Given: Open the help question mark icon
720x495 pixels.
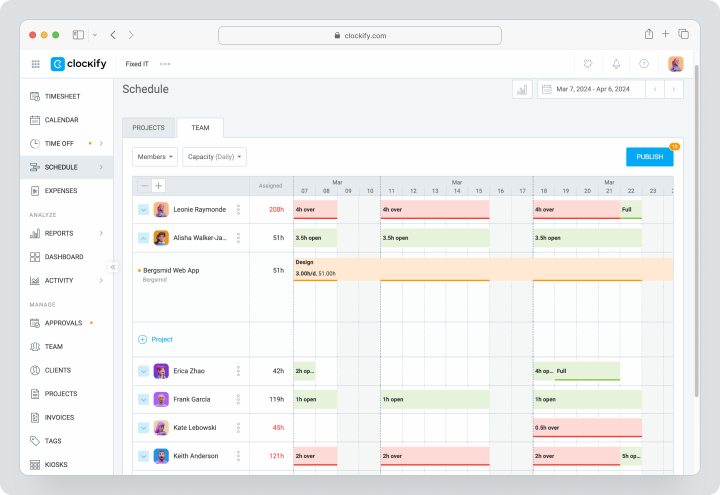Looking at the screenshot, I should coord(644,64).
